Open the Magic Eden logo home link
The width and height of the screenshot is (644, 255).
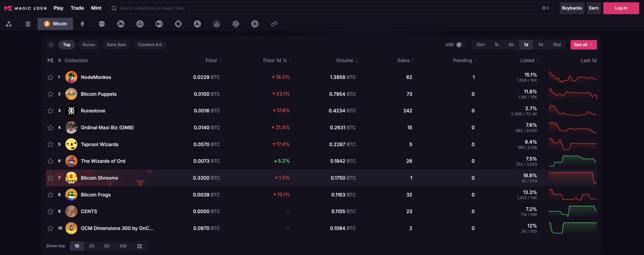(26, 8)
